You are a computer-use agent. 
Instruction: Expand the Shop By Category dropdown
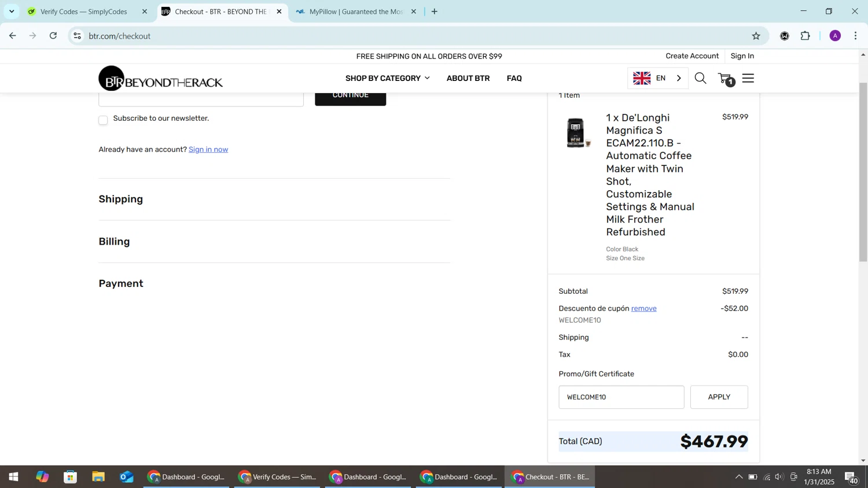click(387, 78)
